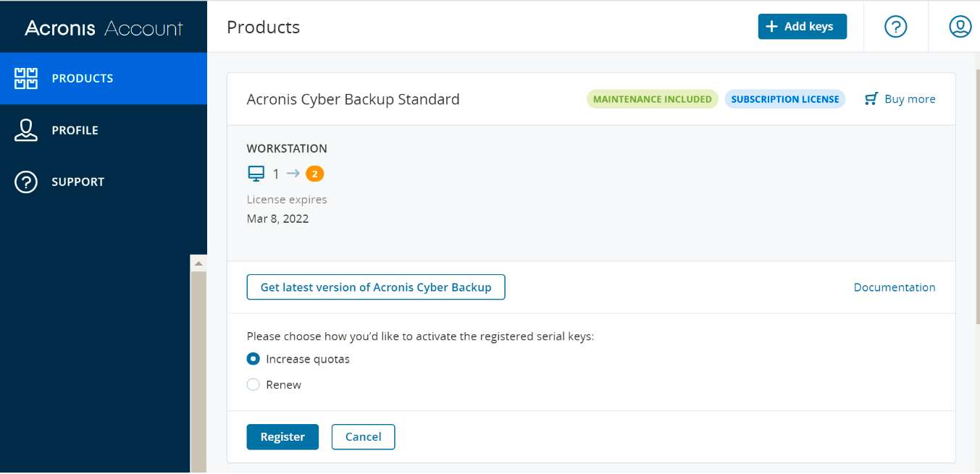
Task: Click the Add keys button
Action: click(802, 27)
